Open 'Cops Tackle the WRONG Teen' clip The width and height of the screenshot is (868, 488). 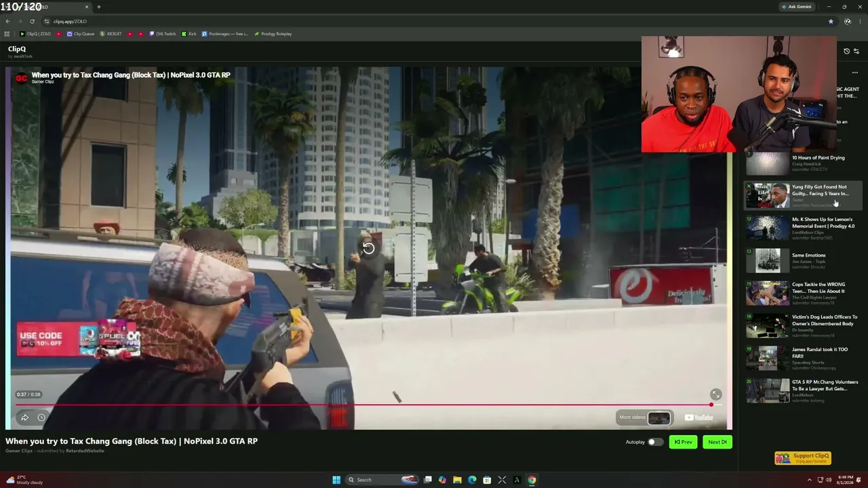pyautogui.click(x=804, y=293)
